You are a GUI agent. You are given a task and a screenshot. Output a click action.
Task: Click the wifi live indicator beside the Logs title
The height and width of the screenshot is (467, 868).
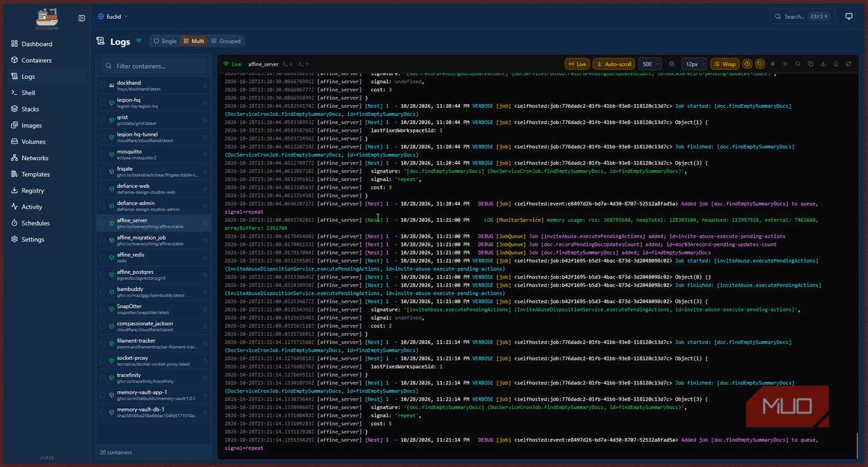(x=139, y=41)
